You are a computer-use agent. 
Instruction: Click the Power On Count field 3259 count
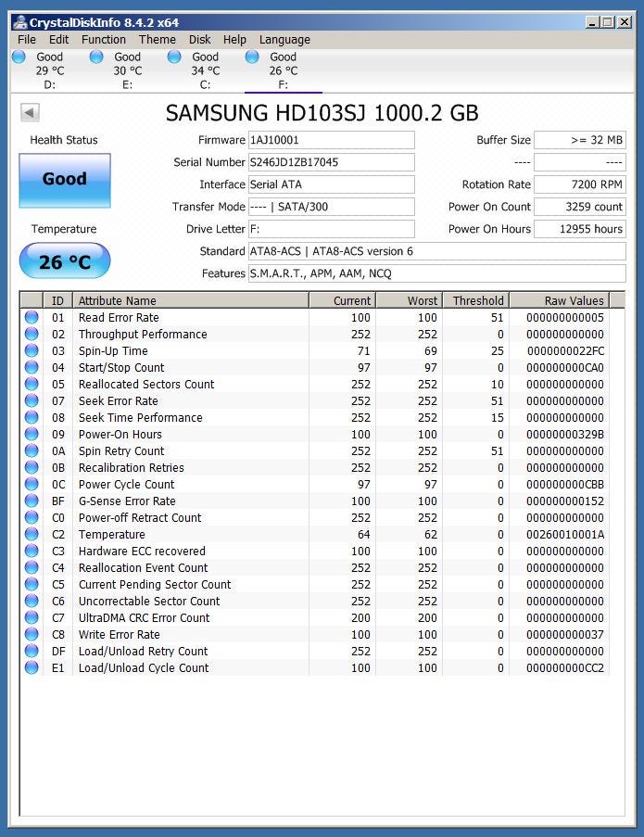tap(580, 207)
